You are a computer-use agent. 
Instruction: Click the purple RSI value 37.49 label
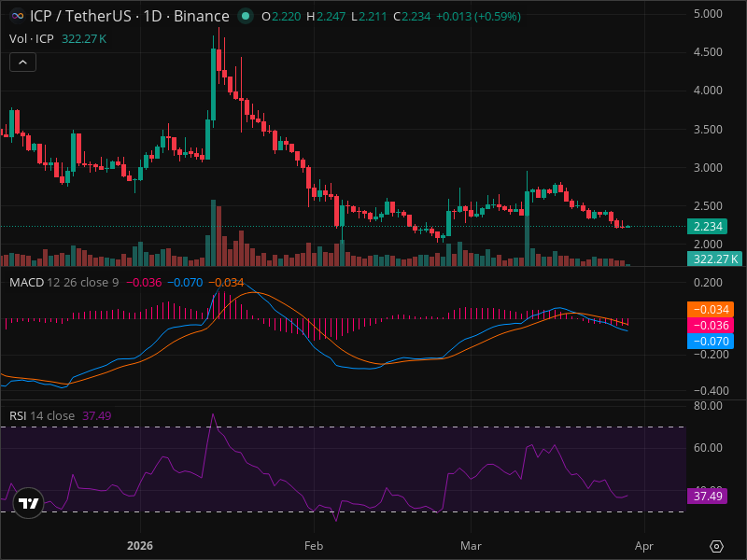707,497
